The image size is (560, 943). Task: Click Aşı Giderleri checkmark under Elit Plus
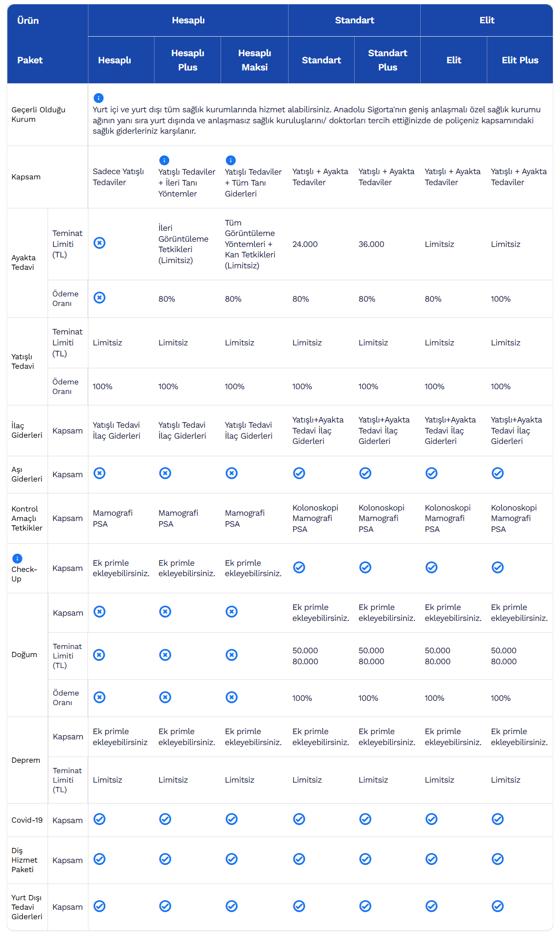(x=497, y=473)
